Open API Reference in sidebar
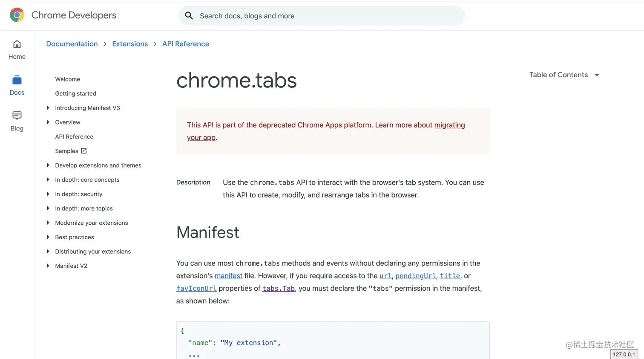Image resolution: width=644 pixels, height=359 pixels. point(74,137)
